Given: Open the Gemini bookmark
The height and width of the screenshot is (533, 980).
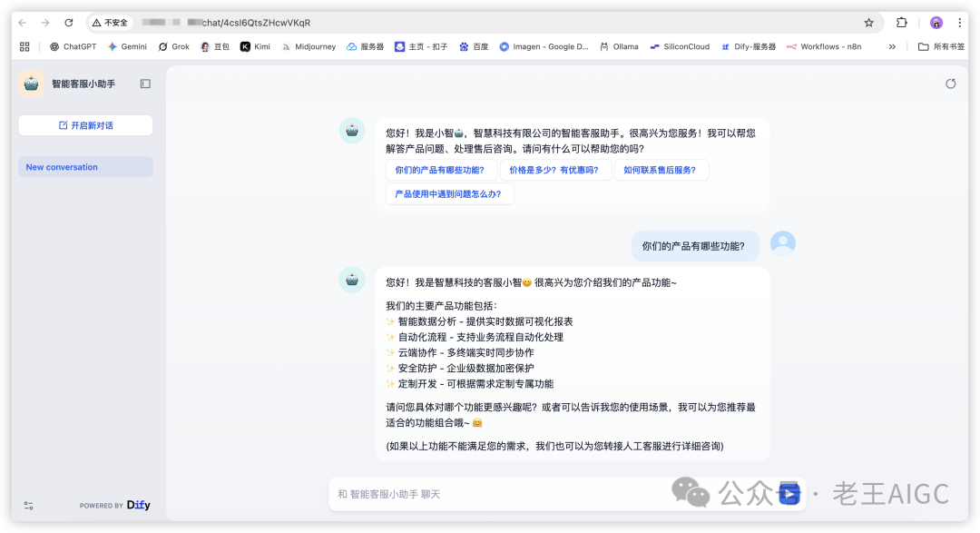Looking at the screenshot, I should (x=128, y=46).
